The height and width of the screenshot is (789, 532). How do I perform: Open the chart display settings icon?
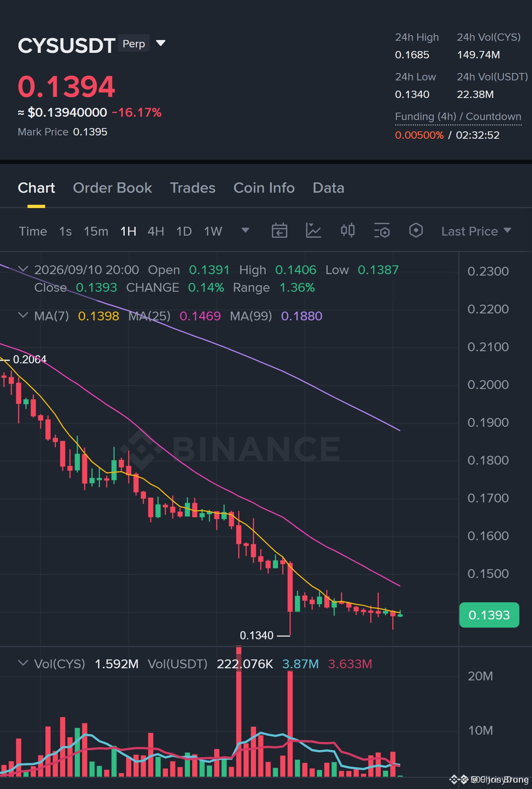[x=382, y=231]
